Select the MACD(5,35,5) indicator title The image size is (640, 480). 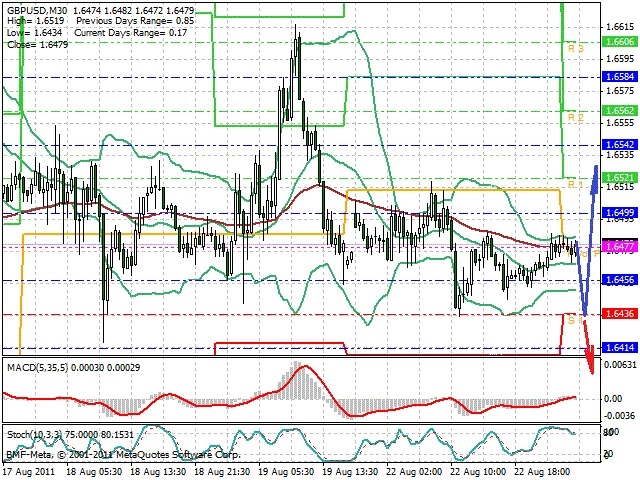click(x=38, y=368)
